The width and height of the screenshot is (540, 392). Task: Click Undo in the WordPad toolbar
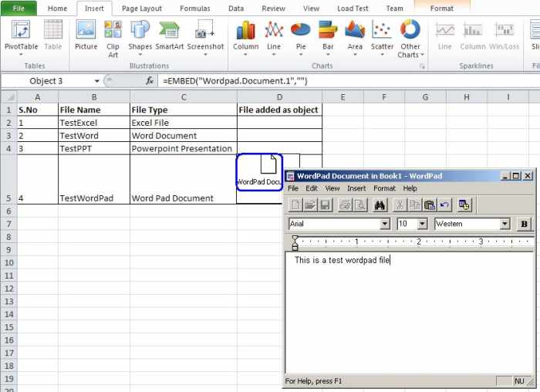coord(444,204)
